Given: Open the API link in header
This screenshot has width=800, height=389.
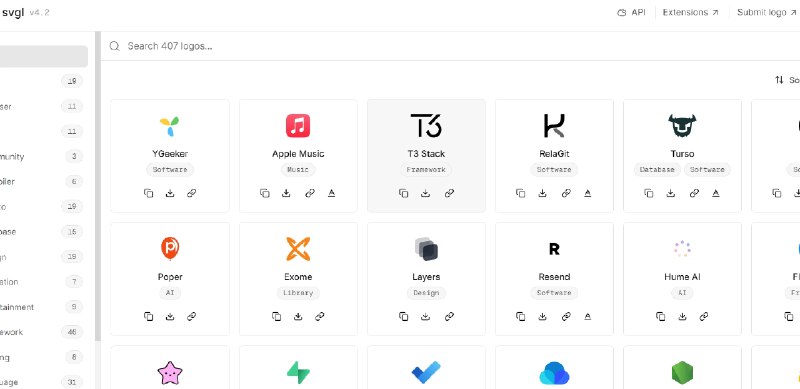Looking at the screenshot, I should click(631, 12).
